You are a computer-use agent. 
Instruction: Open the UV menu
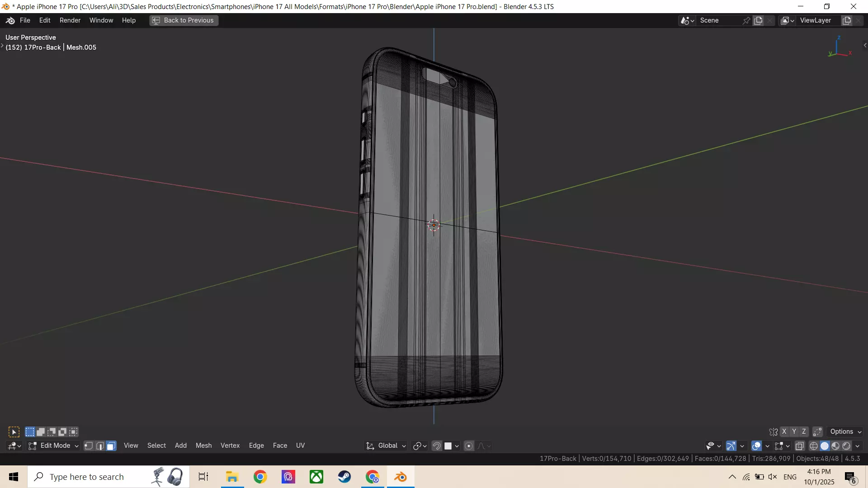(300, 446)
